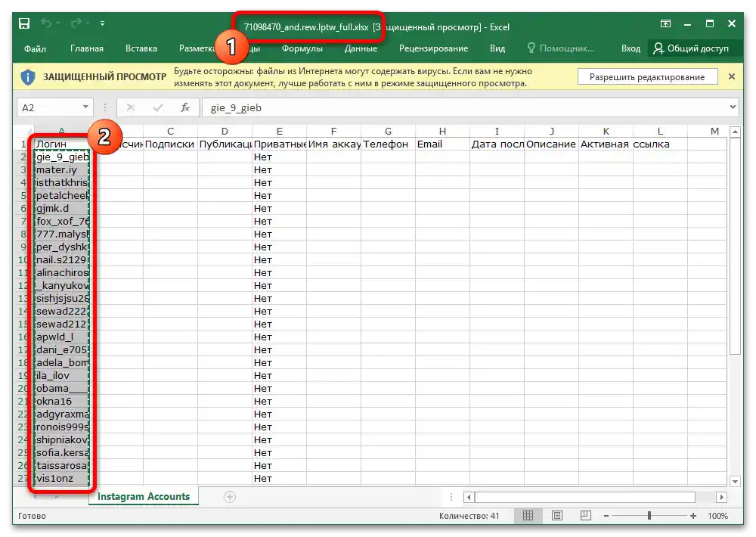This screenshot has height=537, width=756.
Task: Click the Телефон header cell
Action: pyautogui.click(x=388, y=144)
